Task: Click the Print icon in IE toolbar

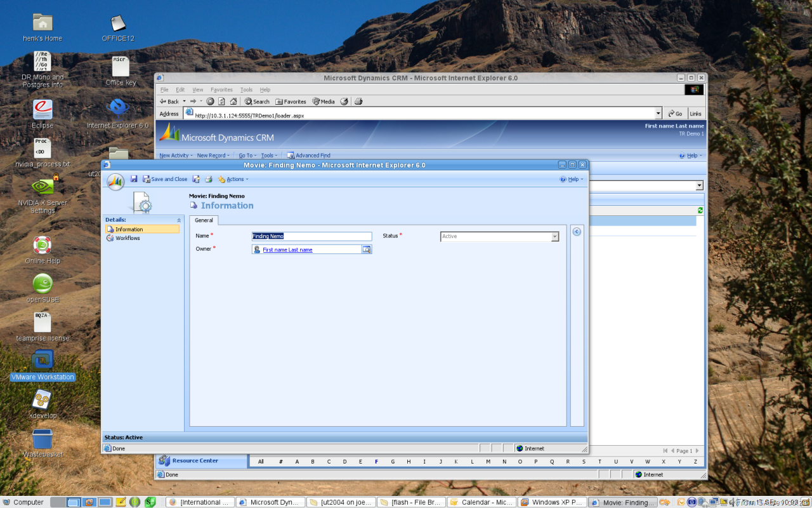Action: point(358,102)
